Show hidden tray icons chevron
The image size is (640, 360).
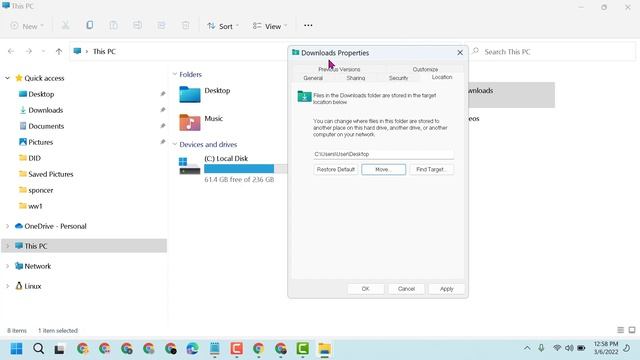[527, 348]
